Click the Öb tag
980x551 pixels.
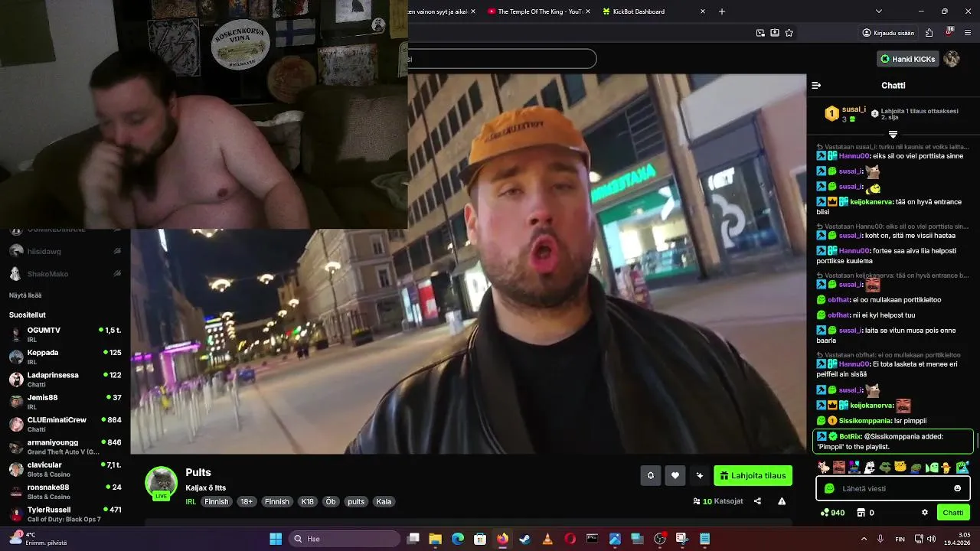(331, 502)
